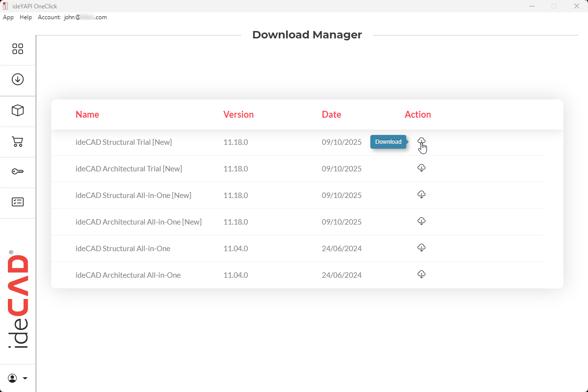The image size is (588, 392).
Task: Download ideCAD Architectural Trial [New]
Action: click(x=422, y=167)
